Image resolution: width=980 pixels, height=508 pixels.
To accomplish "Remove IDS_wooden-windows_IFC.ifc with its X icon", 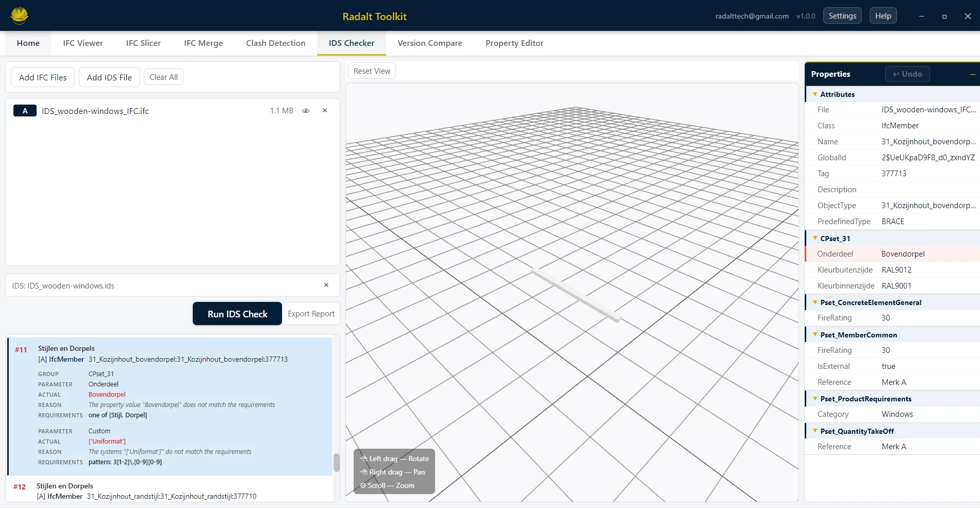I will (x=325, y=110).
